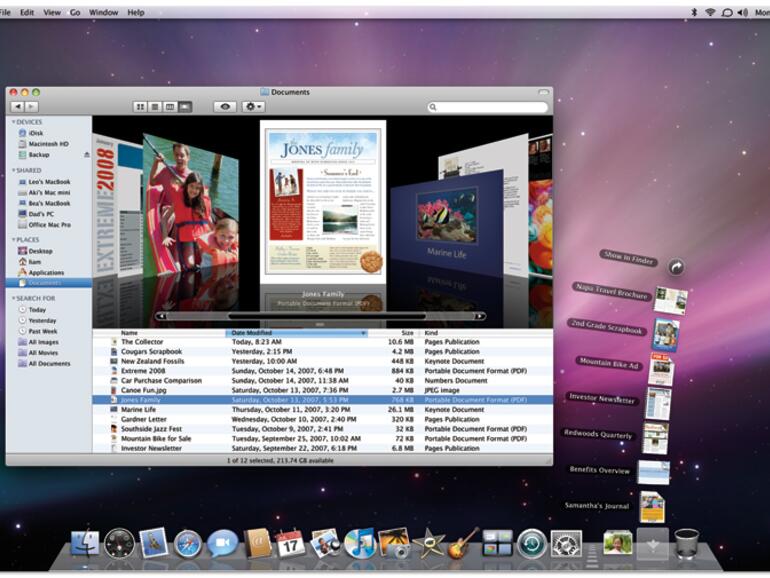
Task: Switch Finder to icon view
Action: click(140, 107)
